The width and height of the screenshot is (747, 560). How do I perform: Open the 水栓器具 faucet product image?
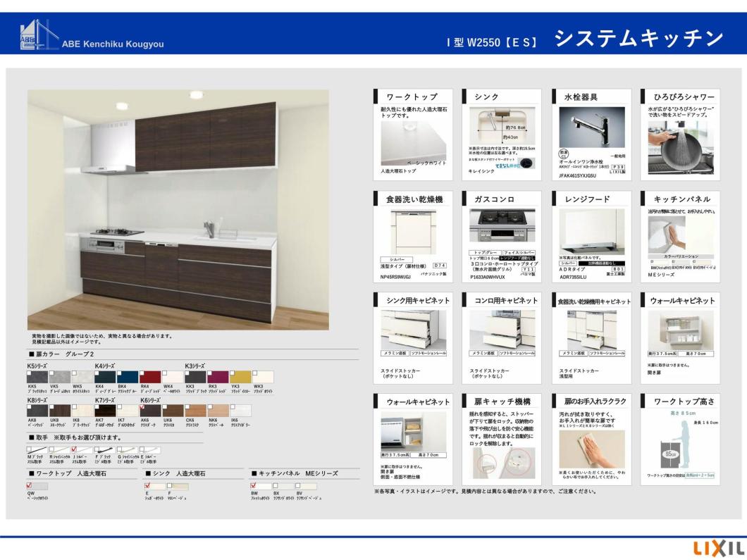[x=591, y=127]
